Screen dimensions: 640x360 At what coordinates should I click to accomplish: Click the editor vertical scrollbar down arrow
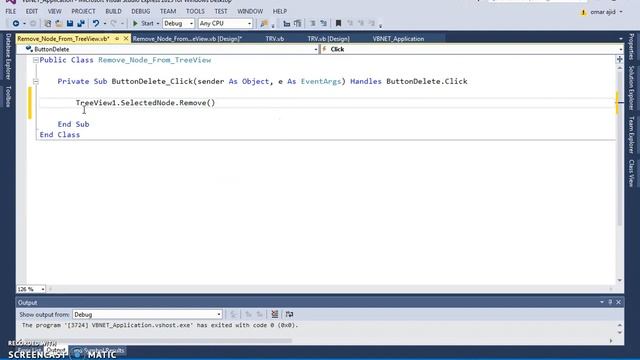(x=620, y=280)
